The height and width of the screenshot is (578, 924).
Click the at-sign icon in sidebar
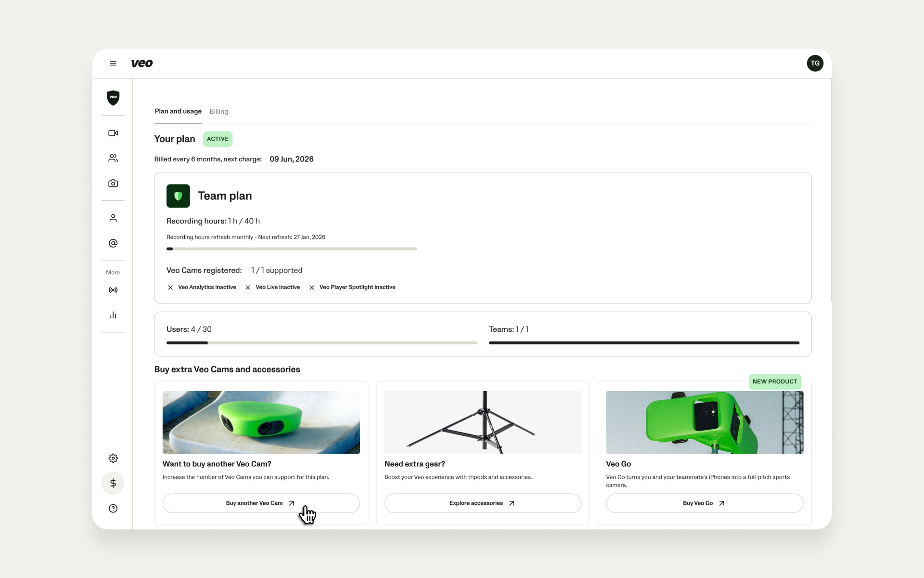coord(113,243)
